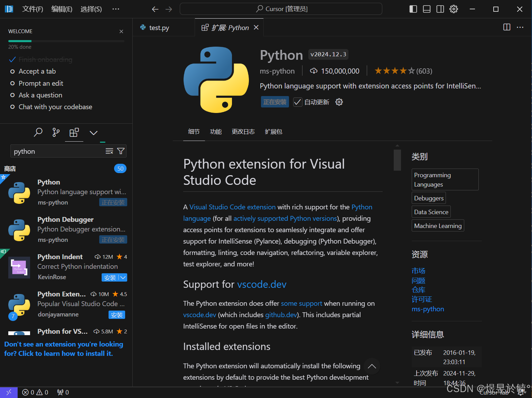This screenshot has width=532, height=398.
Task: Open extension manage gear icon
Action: pyautogui.click(x=339, y=102)
